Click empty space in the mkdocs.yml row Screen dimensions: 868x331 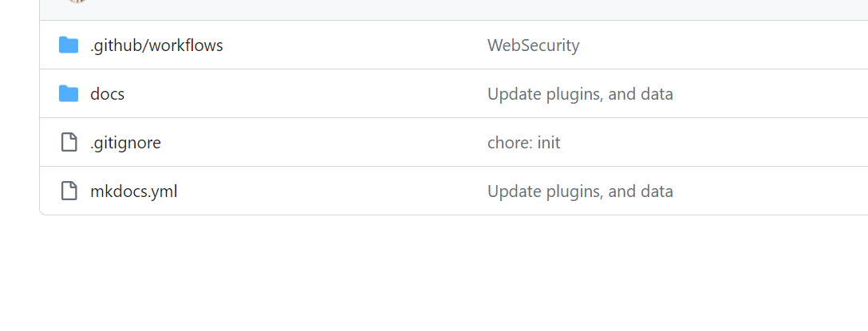click(x=332, y=191)
